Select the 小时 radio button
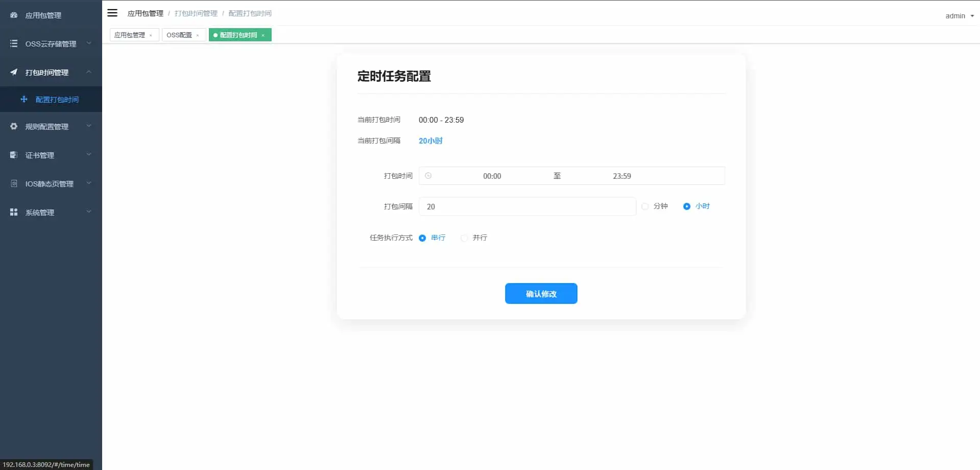Screen dimensions: 980x470 pos(687,206)
